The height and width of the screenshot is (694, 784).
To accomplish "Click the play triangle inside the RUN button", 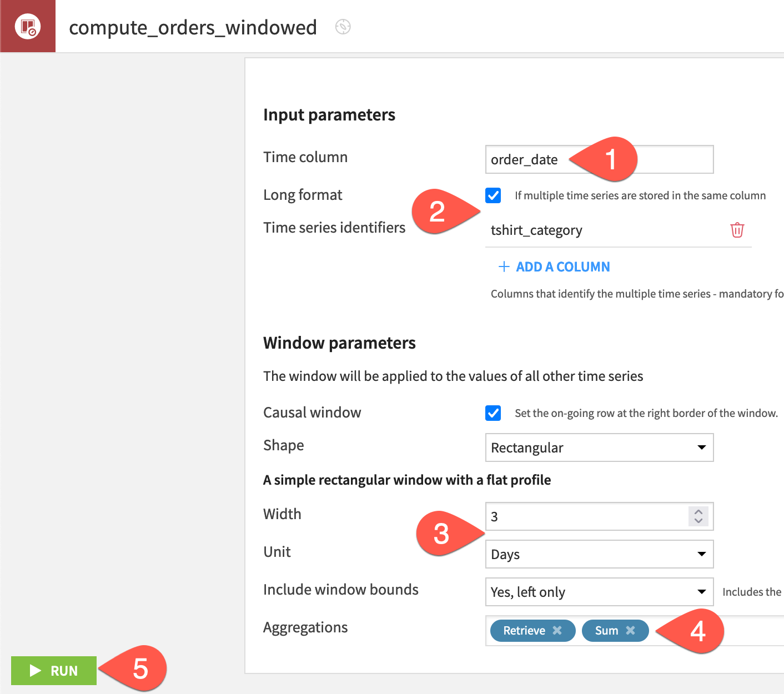I will click(35, 671).
